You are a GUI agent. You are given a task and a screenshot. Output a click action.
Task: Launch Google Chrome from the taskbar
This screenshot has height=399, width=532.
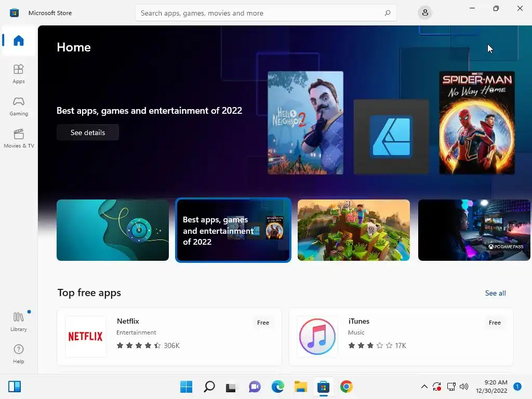pos(347,387)
